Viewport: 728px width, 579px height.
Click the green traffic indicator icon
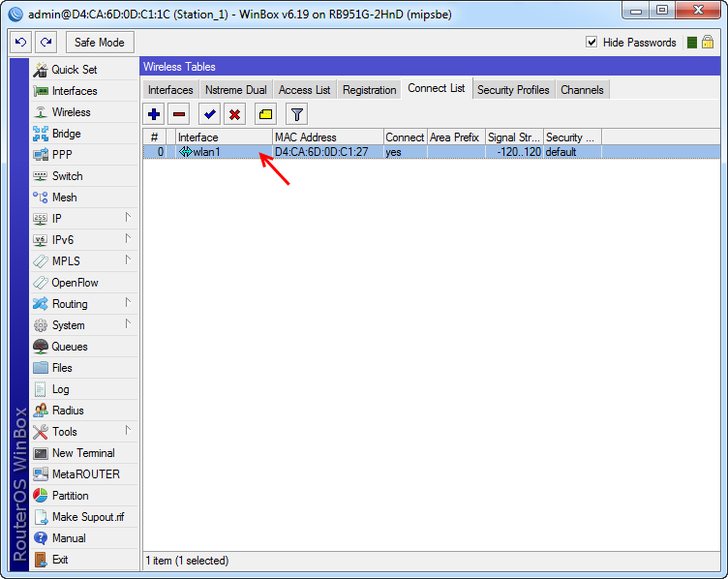click(692, 43)
